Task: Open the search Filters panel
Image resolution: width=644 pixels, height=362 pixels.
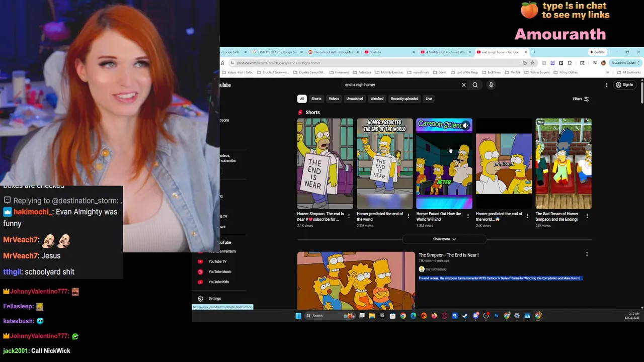Action: coord(581,99)
